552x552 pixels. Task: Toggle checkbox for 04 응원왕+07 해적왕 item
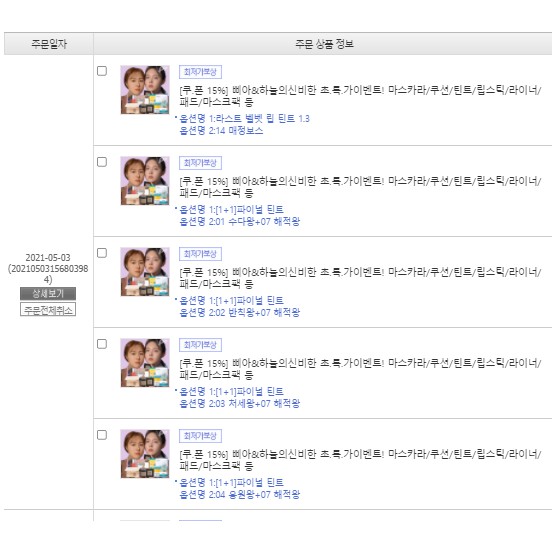[102, 435]
